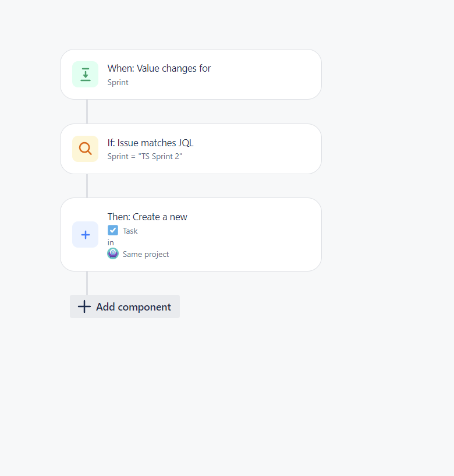Screen dimensions: 454x476
Task: Click the connector line between trigger and condition
Action: [x=87, y=112]
